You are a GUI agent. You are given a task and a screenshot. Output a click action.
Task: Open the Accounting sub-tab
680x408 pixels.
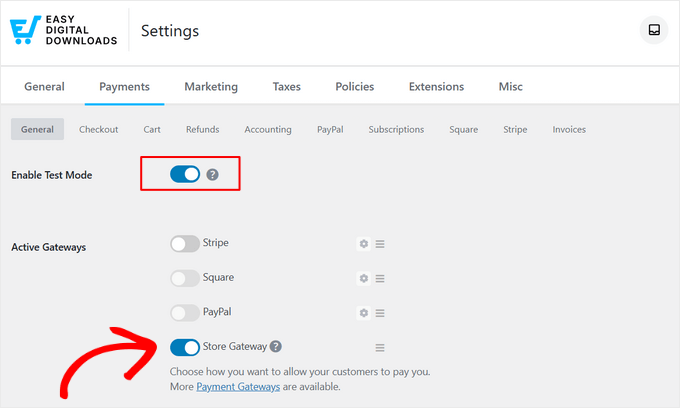pyautogui.click(x=268, y=129)
